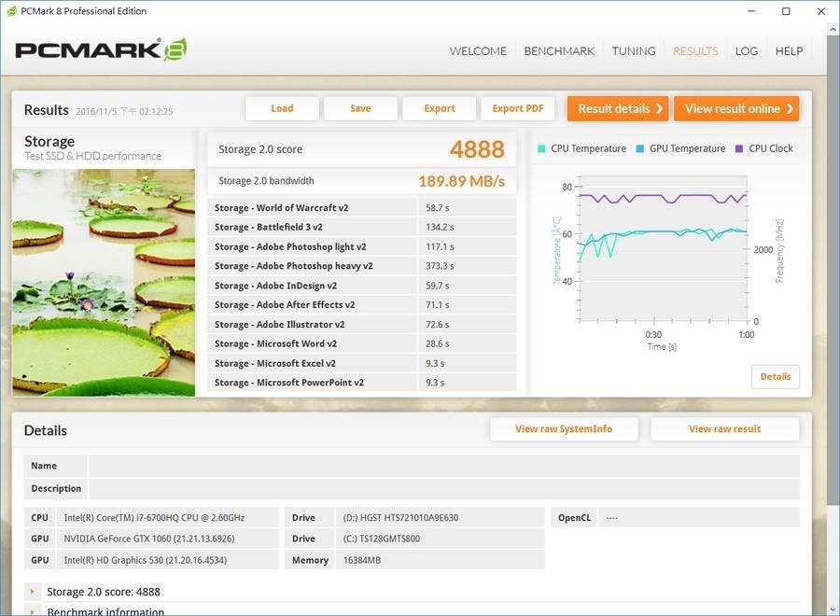Click the CPU Temperature legend swatch
This screenshot has height=616, width=840.
pos(541,148)
